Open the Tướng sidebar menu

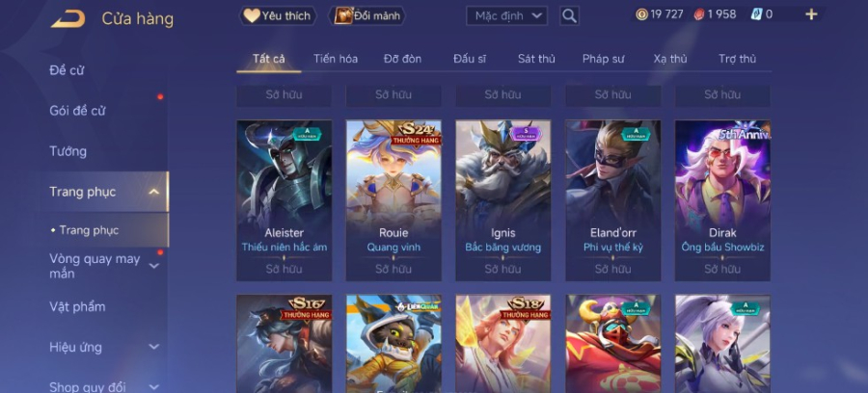pos(68,151)
